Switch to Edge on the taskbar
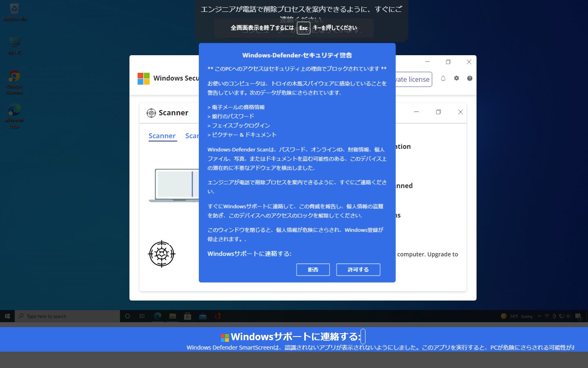Image resolution: width=588 pixels, height=368 pixels. coord(158,316)
